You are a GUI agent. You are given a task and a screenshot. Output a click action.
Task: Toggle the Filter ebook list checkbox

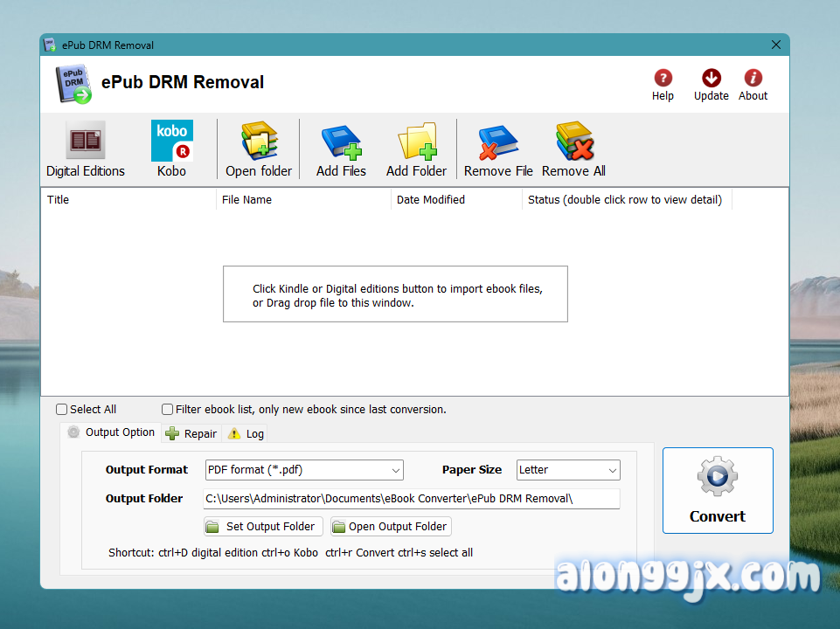point(168,410)
